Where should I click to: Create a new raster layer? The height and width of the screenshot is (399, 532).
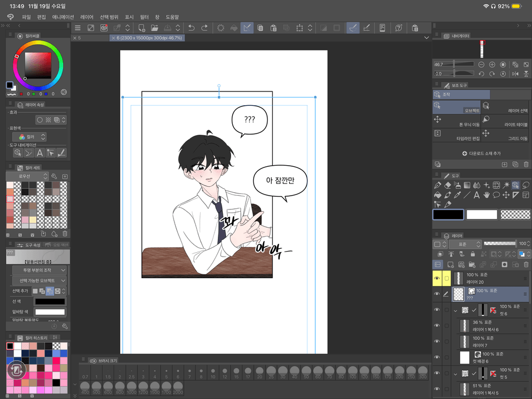pos(450,264)
